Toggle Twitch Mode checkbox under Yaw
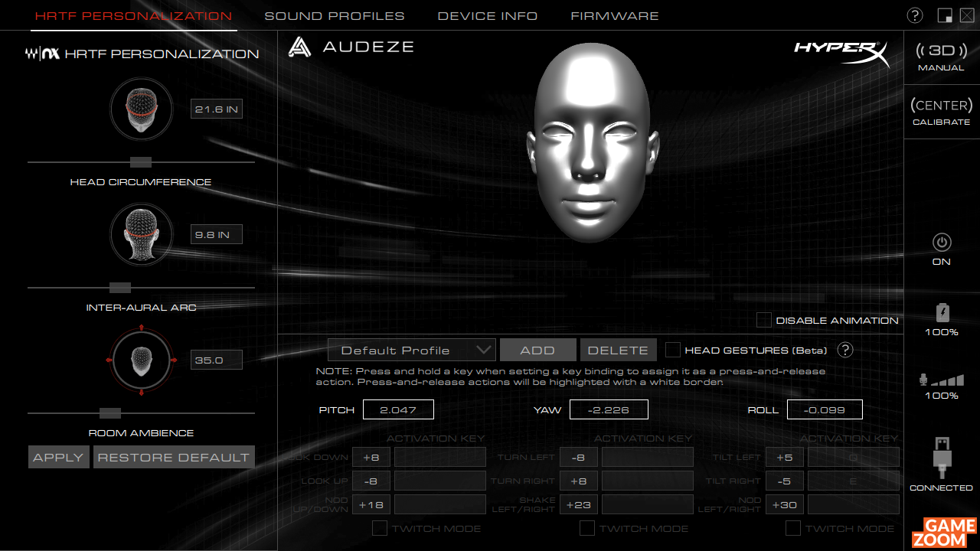The height and width of the screenshot is (551, 980). pyautogui.click(x=586, y=528)
